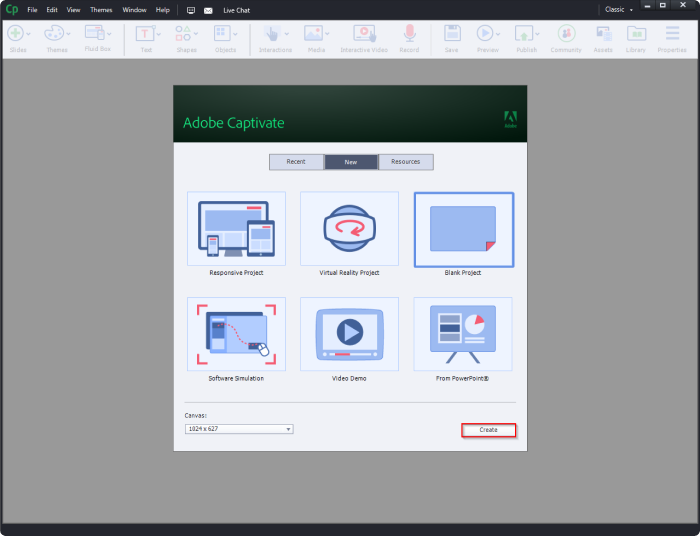Open the Edit menu

pos(52,10)
